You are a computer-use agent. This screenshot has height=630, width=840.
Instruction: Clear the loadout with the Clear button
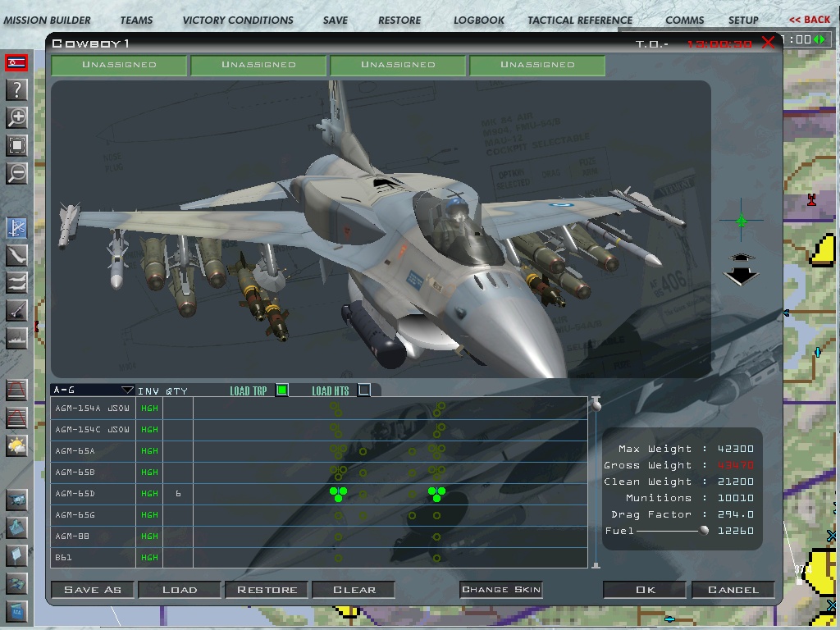pos(354,590)
